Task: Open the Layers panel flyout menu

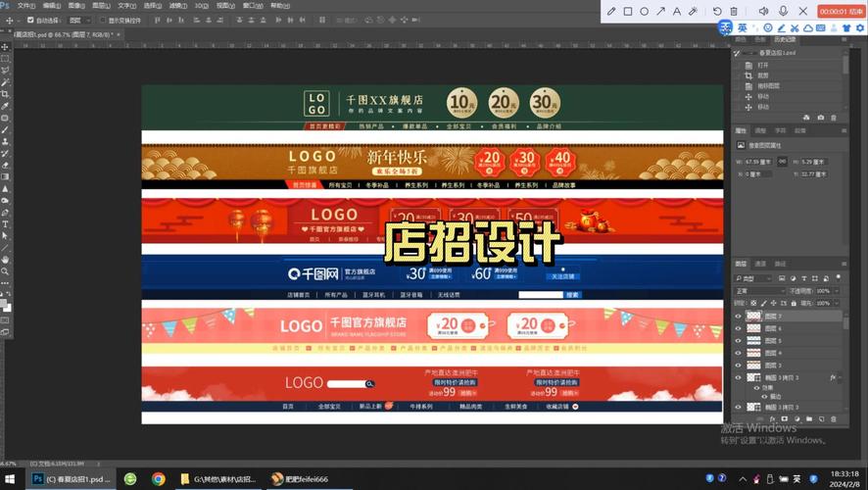Action: 844,264
